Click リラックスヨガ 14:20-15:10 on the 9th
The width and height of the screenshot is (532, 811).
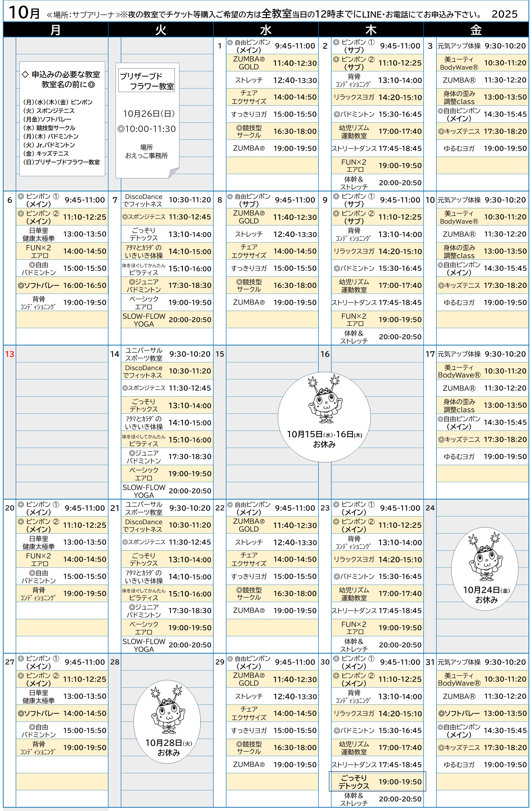coord(377,251)
